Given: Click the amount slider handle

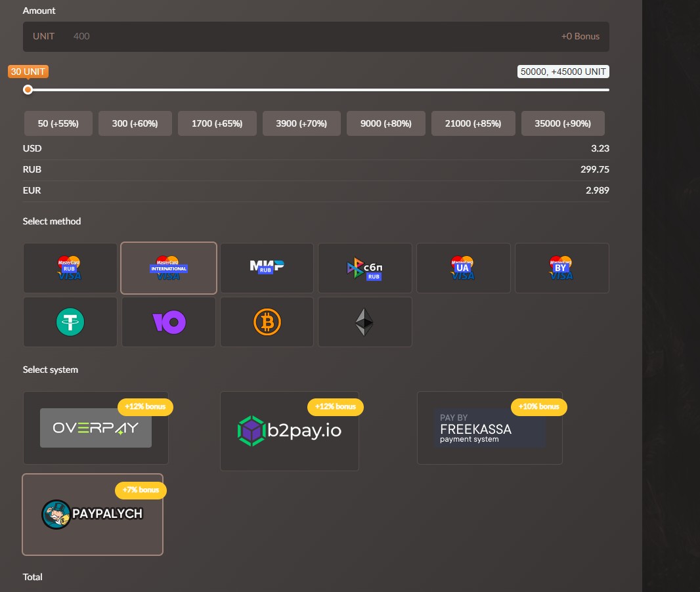Looking at the screenshot, I should [x=28, y=90].
